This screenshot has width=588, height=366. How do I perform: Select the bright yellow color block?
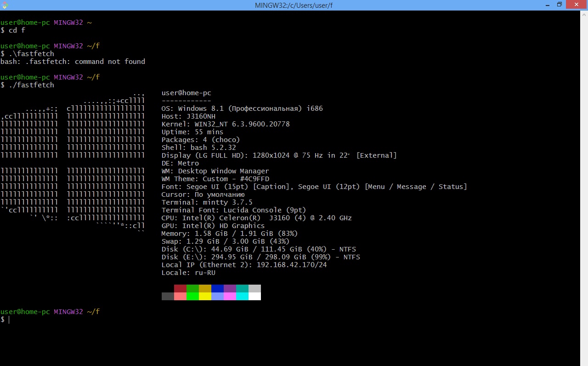[205, 296]
